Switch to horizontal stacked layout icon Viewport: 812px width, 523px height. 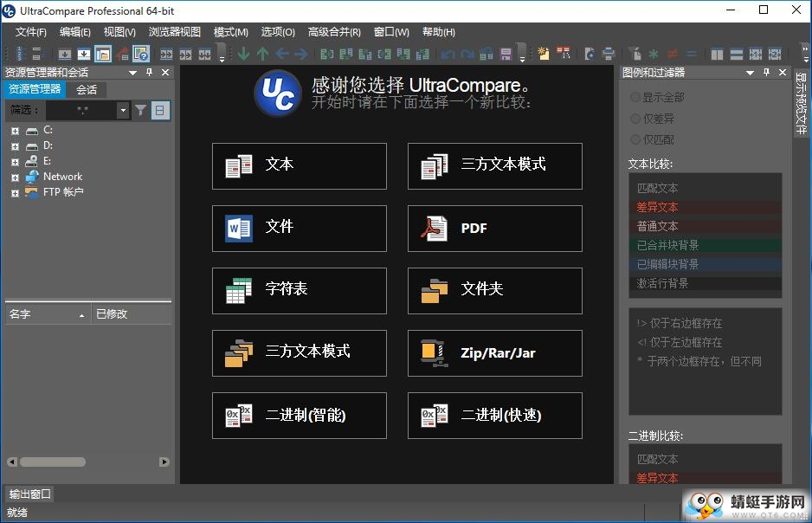pyautogui.click(x=736, y=54)
